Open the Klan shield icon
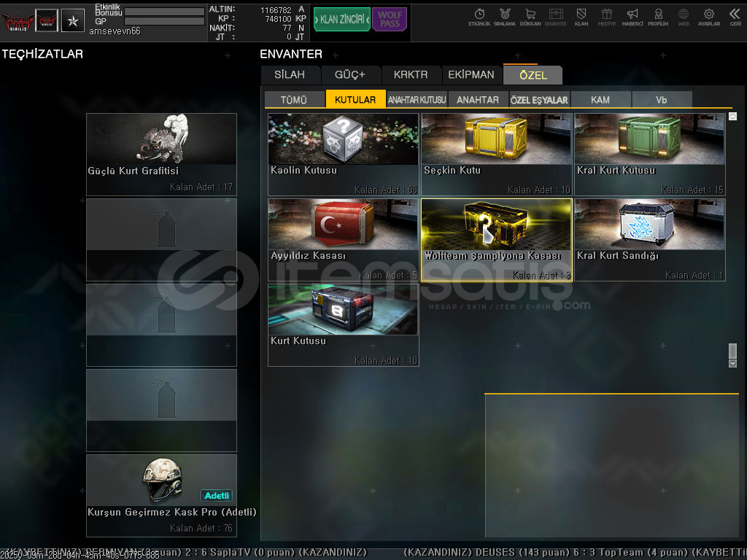 pos(581,17)
